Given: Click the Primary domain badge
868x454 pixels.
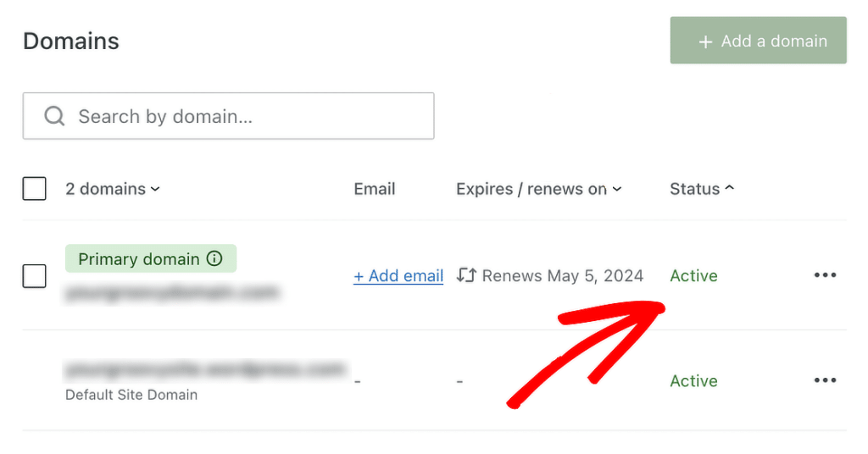Looking at the screenshot, I should pos(151,258).
